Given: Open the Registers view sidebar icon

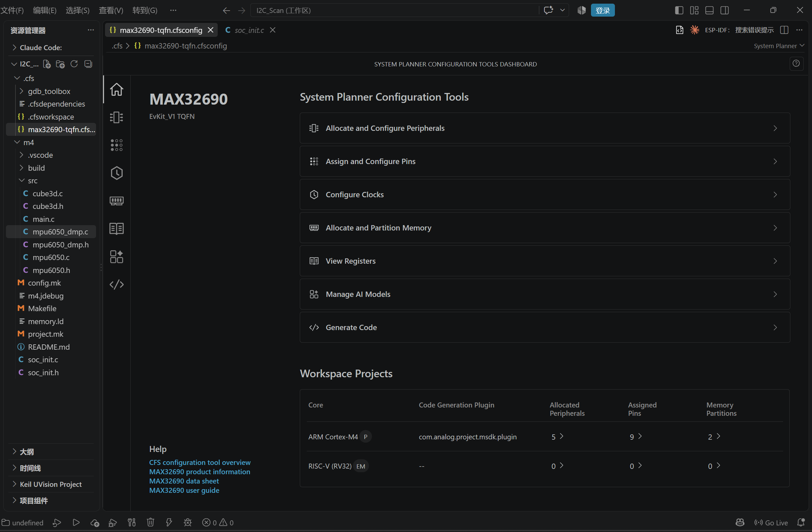Looking at the screenshot, I should pos(116,229).
